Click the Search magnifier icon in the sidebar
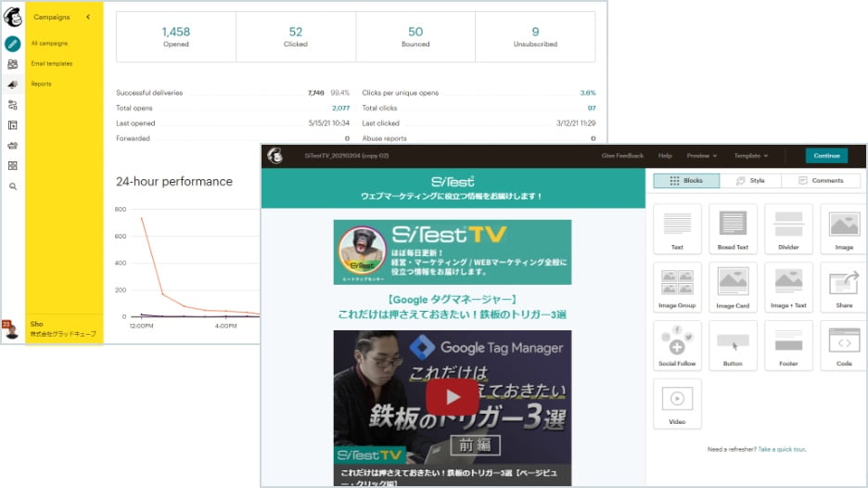Screen dimensions: 868x488 pyautogui.click(x=13, y=186)
